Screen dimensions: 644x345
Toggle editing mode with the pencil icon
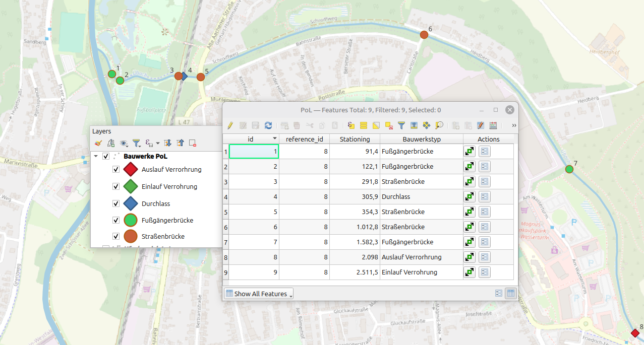[x=230, y=125]
